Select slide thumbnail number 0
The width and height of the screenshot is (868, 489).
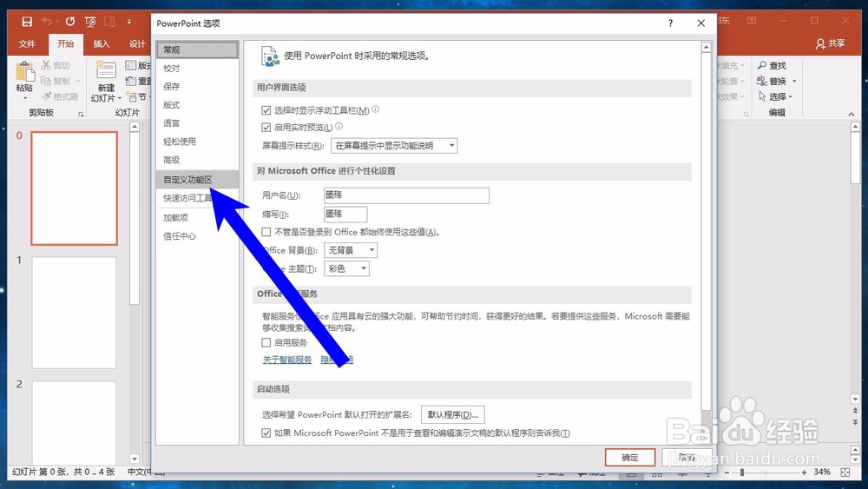click(74, 188)
